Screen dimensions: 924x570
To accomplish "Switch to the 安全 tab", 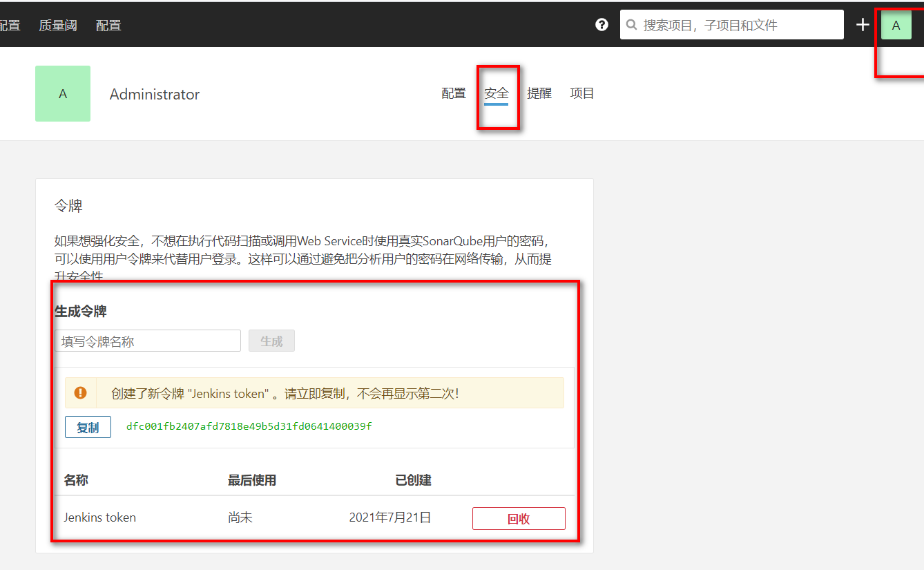I will pyautogui.click(x=497, y=93).
